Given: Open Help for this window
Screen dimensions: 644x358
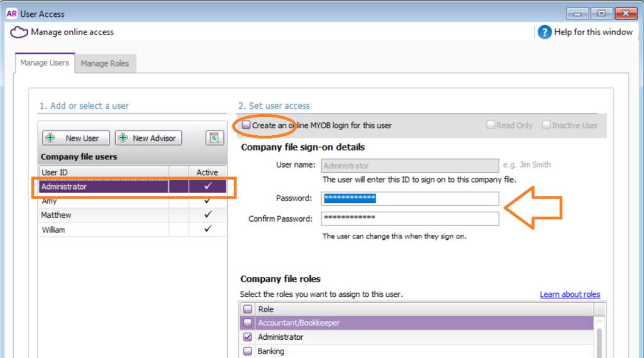Looking at the screenshot, I should 545,32.
